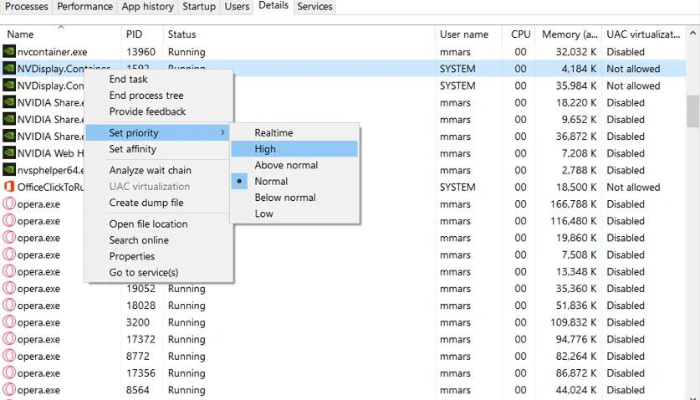Click the Opera icon in the 13,348 K row
This screenshot has width=700, height=400.
pos(9,271)
